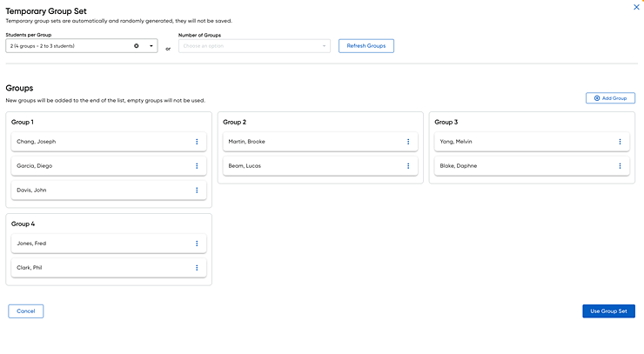
Task: Click the Use Group Set button
Action: point(608,311)
